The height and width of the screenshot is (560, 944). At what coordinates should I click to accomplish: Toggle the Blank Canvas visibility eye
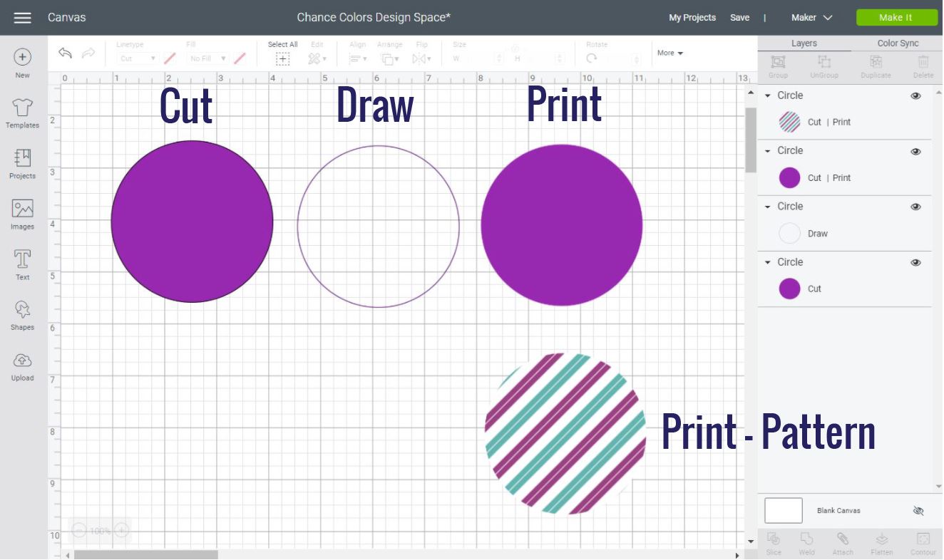click(x=918, y=510)
